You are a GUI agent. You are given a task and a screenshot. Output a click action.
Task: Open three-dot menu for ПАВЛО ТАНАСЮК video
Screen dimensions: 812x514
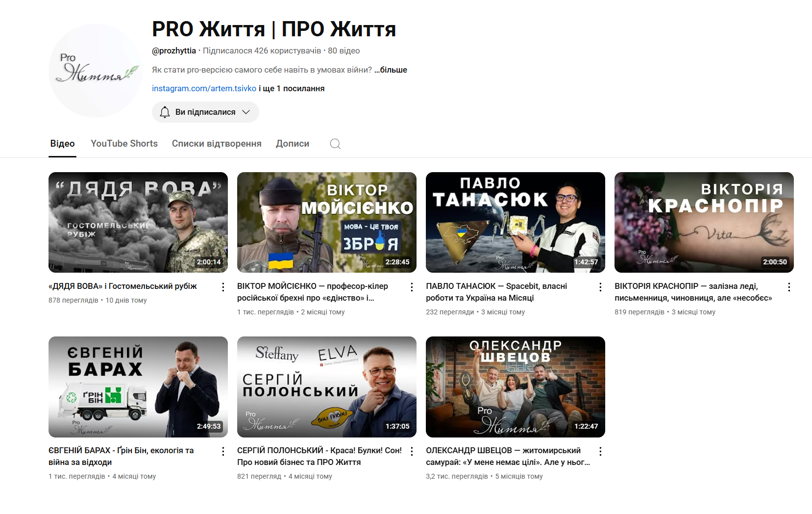600,287
